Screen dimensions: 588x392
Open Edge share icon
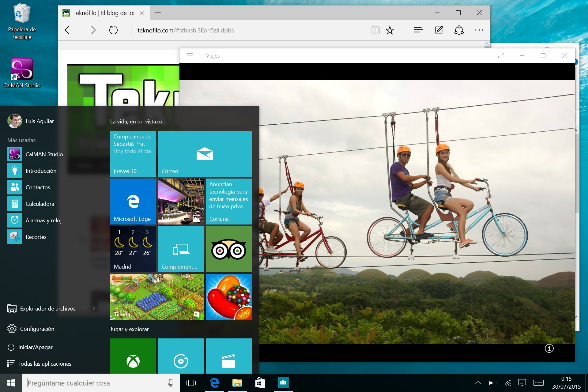click(459, 30)
